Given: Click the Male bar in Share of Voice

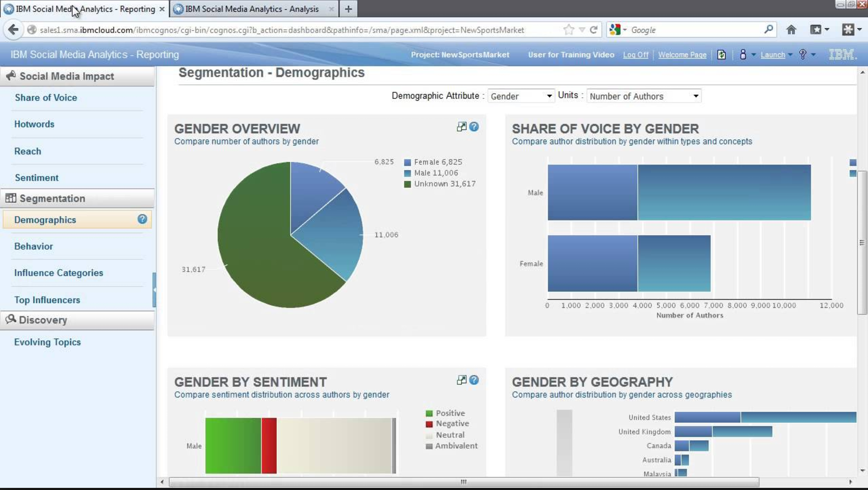Looking at the screenshot, I should [x=679, y=193].
